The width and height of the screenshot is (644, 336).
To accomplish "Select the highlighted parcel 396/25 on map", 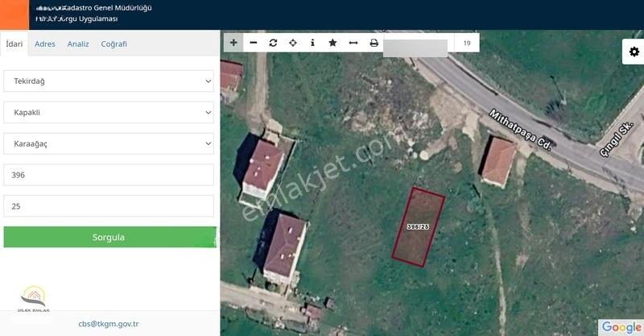I will [418, 226].
